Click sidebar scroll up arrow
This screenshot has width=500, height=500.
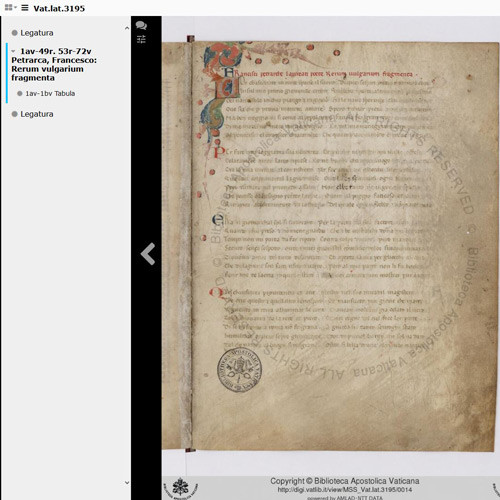click(127, 28)
